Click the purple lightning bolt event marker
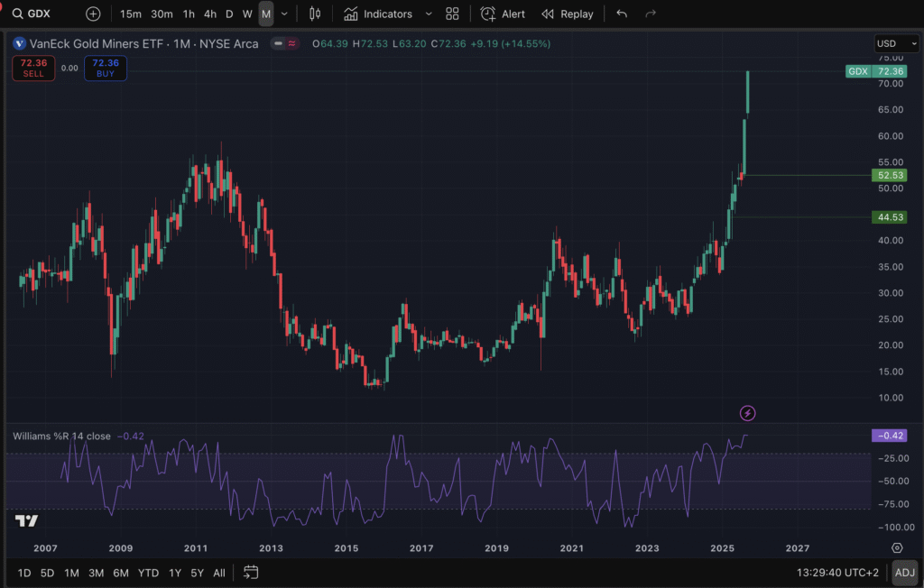The width and height of the screenshot is (924, 588). (747, 413)
